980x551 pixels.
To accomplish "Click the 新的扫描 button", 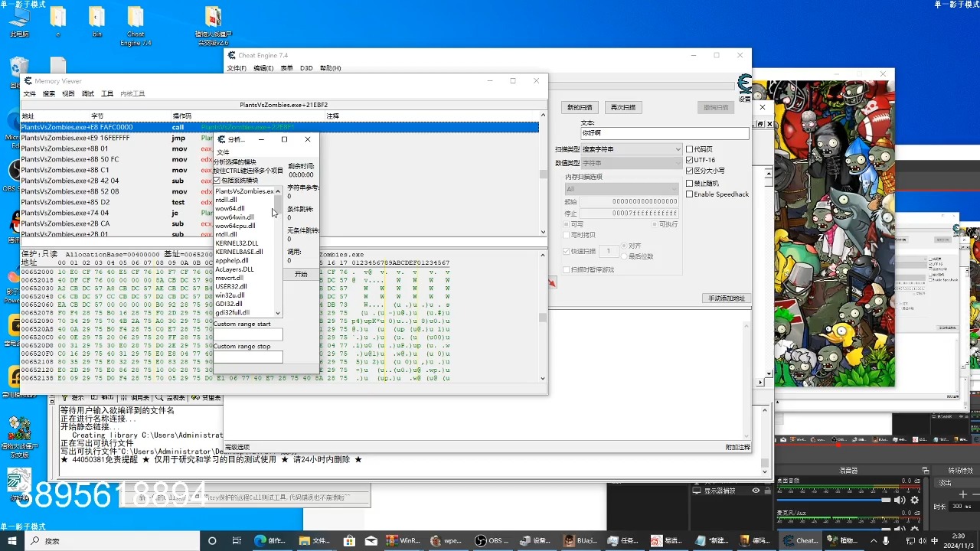I will pos(580,107).
